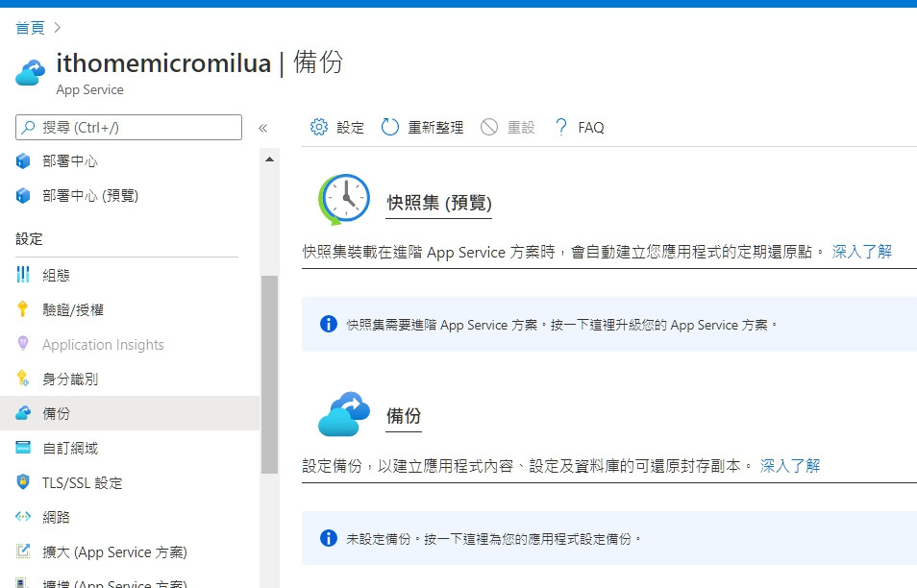Click the large 備份 cloud icon in content
Screen dimensions: 917x588
pos(344,413)
